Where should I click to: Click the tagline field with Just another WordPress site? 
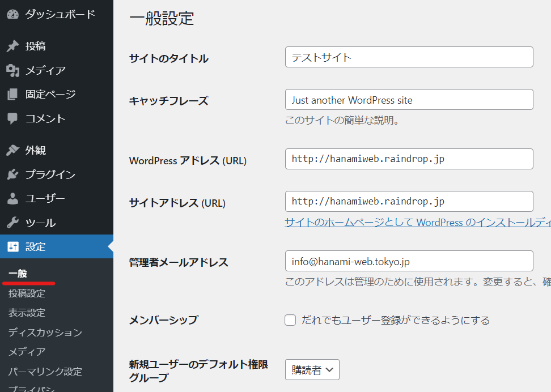[x=409, y=99]
